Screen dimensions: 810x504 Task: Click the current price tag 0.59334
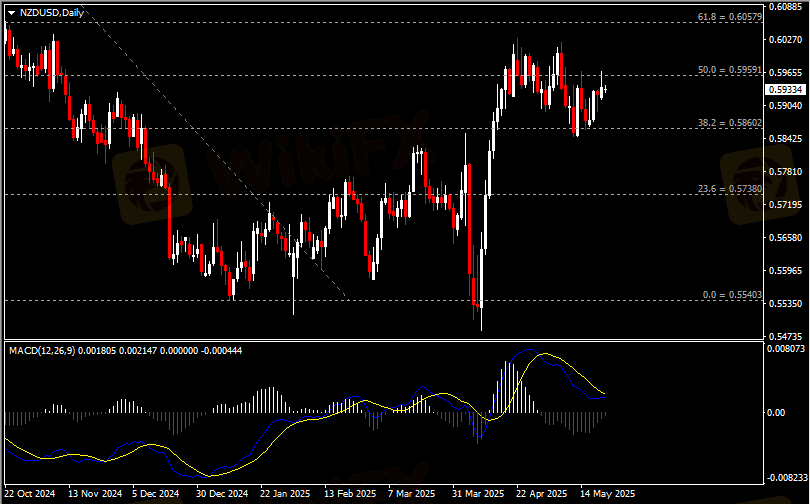(787, 89)
